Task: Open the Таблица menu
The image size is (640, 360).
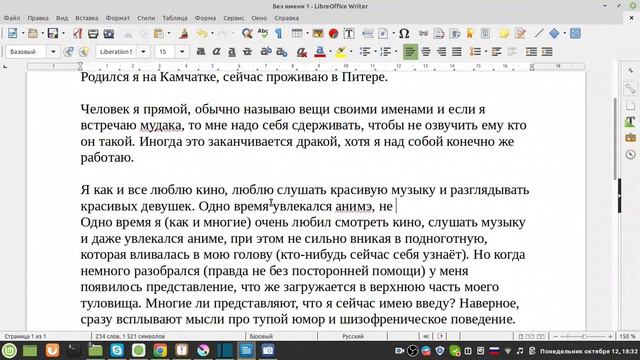Action: point(175,18)
